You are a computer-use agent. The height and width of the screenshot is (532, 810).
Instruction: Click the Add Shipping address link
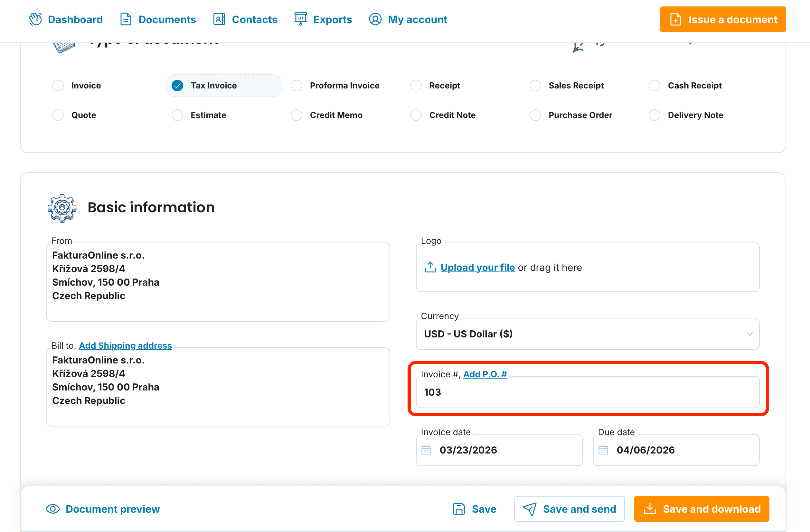pyautogui.click(x=126, y=346)
